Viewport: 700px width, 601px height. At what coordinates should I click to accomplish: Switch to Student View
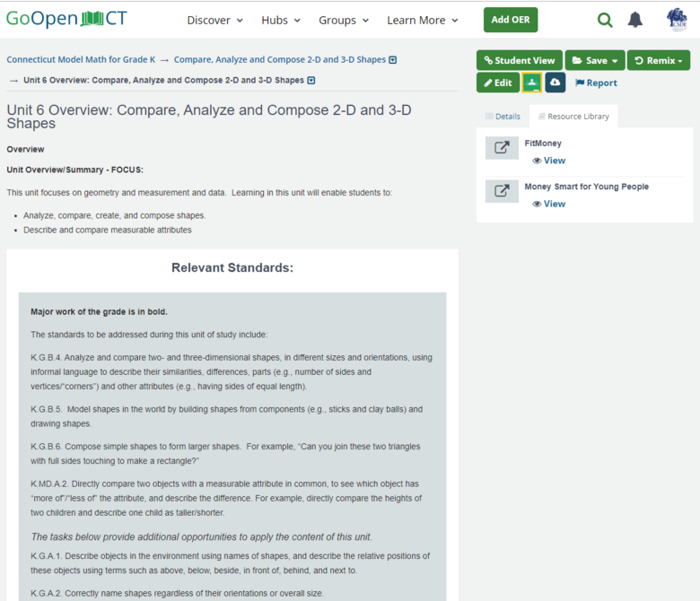(519, 60)
